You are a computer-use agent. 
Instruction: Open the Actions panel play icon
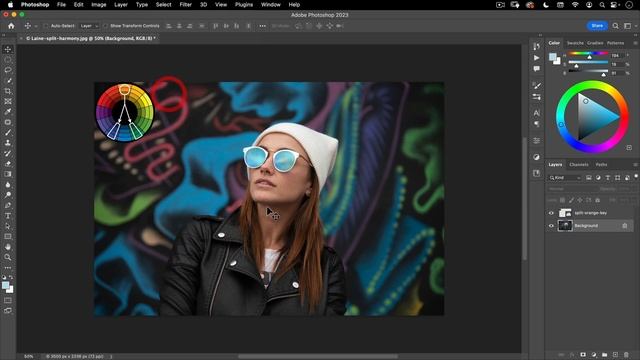click(536, 58)
